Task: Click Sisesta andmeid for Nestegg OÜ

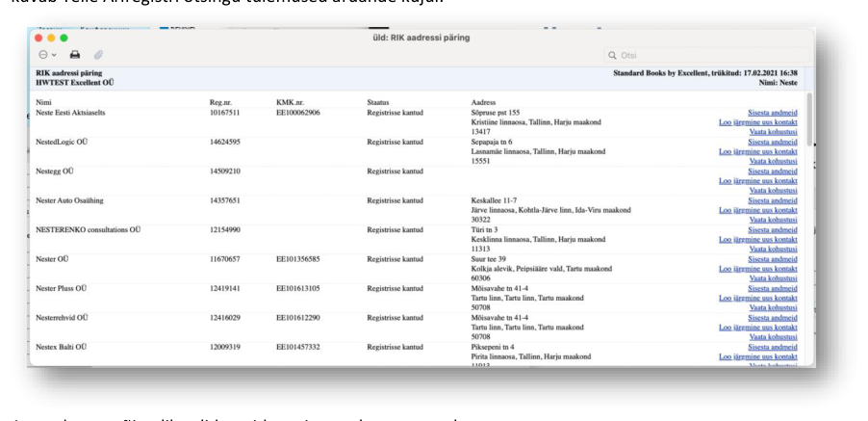Action: (x=772, y=171)
